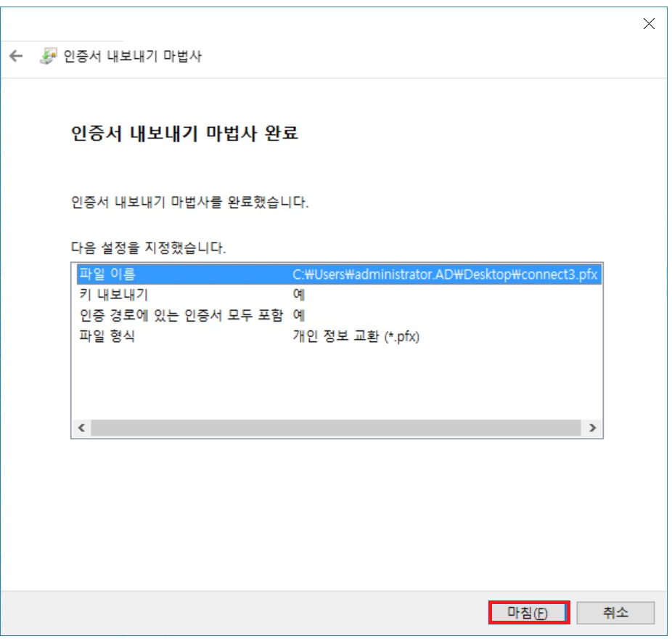Close the certificate export wizard window

pos(649,24)
